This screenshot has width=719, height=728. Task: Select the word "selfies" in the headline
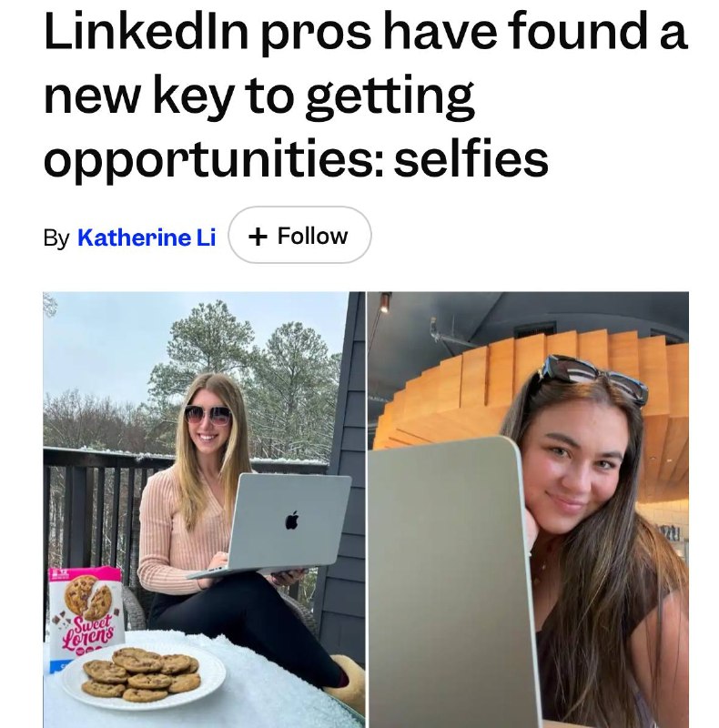[x=471, y=158]
